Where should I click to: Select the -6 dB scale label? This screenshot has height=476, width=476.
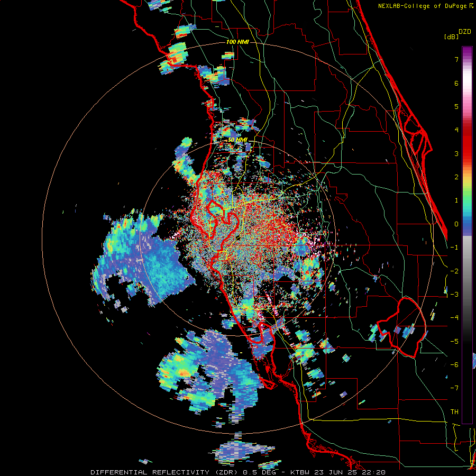click(454, 365)
